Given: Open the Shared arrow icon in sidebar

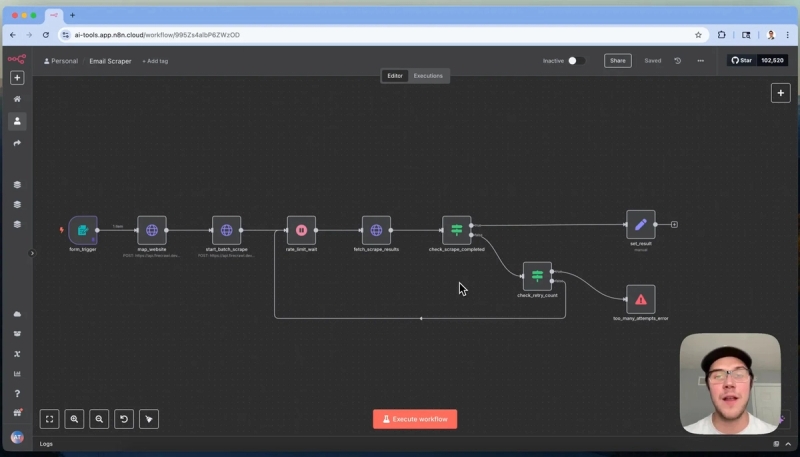Looking at the screenshot, I should 17,143.
